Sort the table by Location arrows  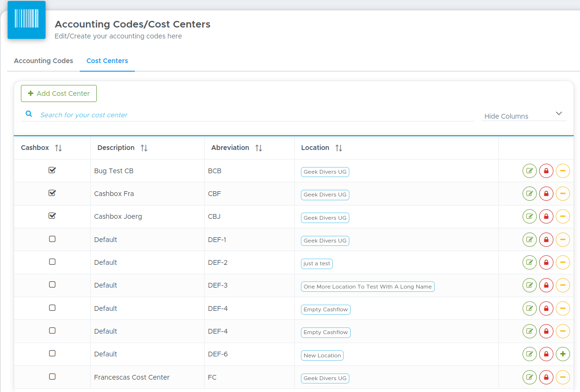click(339, 148)
